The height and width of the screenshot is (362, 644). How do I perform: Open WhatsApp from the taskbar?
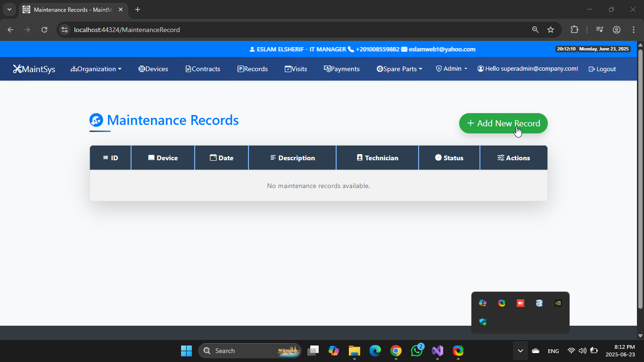pyautogui.click(x=417, y=351)
